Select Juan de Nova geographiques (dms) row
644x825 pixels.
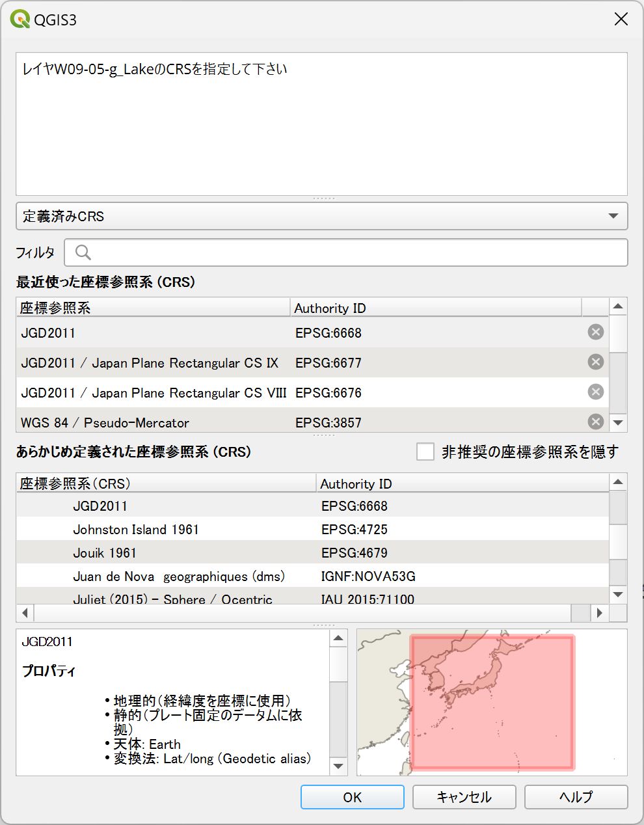[x=313, y=576]
